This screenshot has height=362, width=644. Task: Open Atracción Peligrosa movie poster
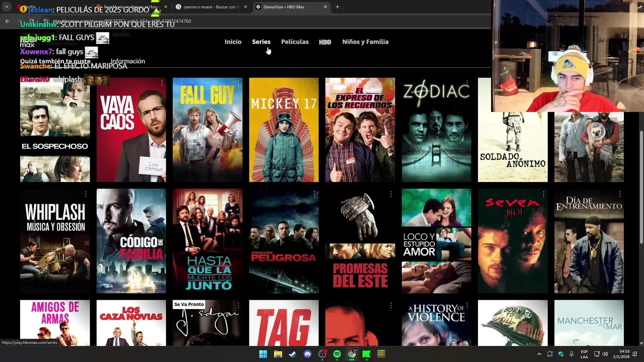[284, 241]
